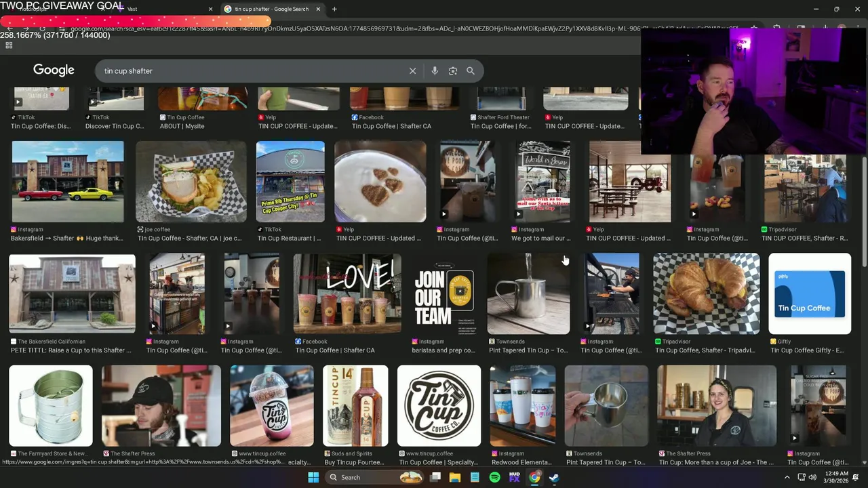This screenshot has height=488, width=868.
Task: Open 'TIN CUP COFFEE, Shafter - R...' Tripadvisor link
Action: [x=804, y=239]
